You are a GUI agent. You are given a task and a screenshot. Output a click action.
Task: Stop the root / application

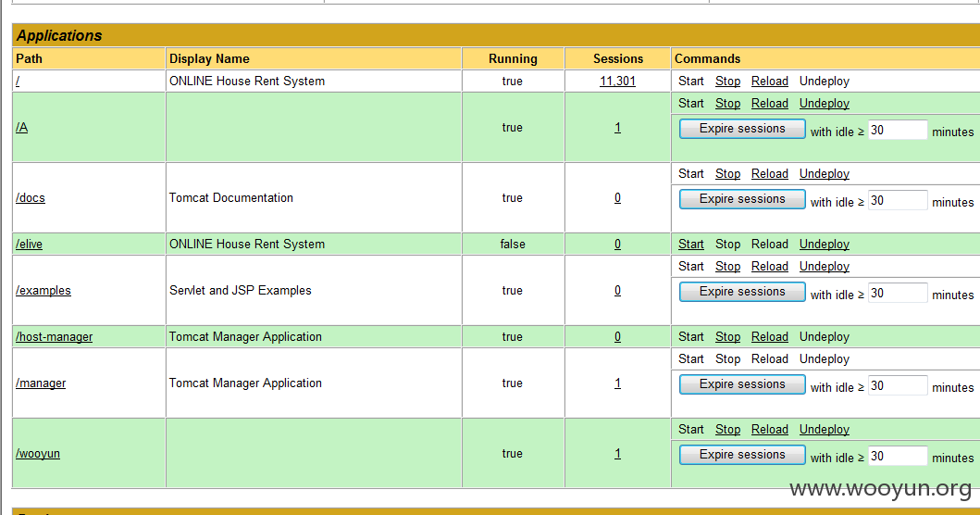pos(728,82)
